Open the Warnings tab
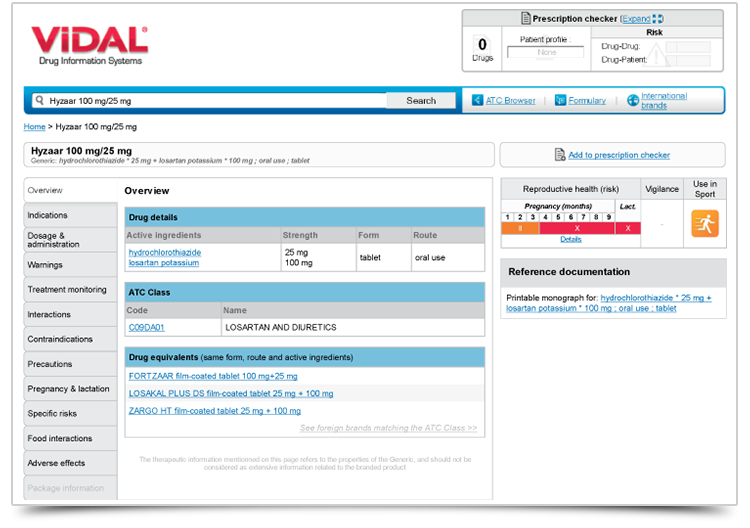The height and width of the screenshot is (528, 750). pyautogui.click(x=70, y=265)
